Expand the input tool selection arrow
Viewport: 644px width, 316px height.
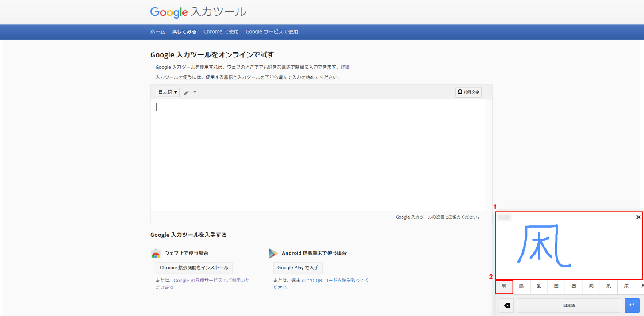point(195,92)
